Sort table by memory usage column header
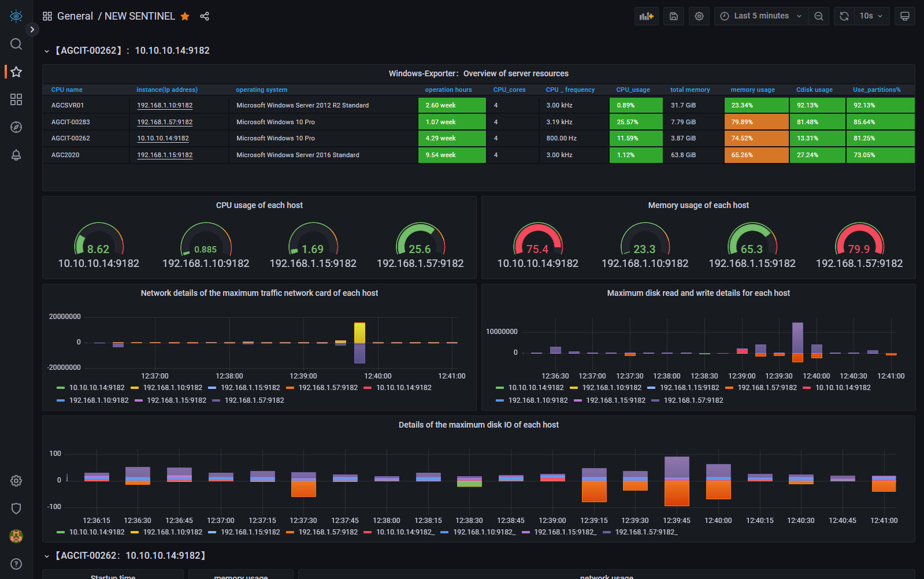This screenshot has height=579, width=924. 752,90
